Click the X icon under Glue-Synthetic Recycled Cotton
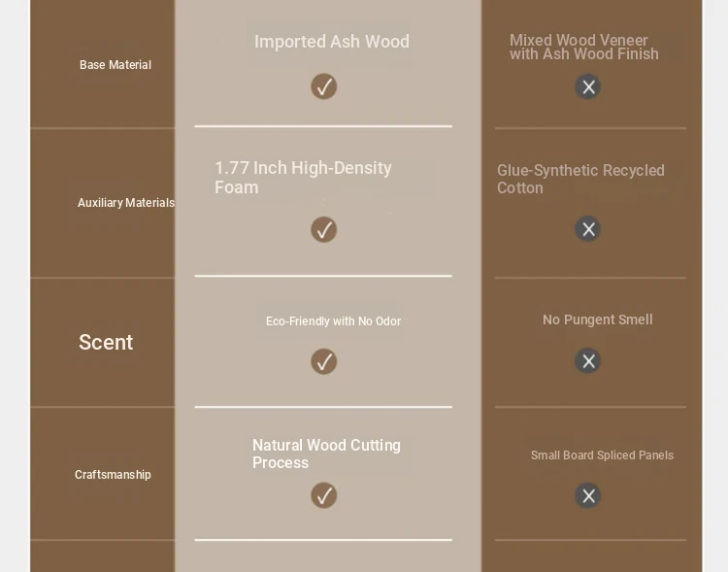 pos(588,229)
